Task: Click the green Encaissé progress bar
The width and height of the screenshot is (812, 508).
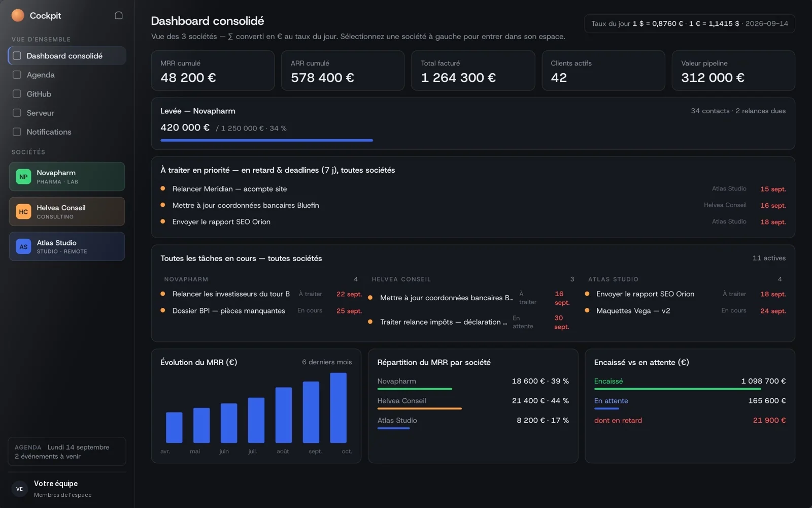Action: point(678,389)
